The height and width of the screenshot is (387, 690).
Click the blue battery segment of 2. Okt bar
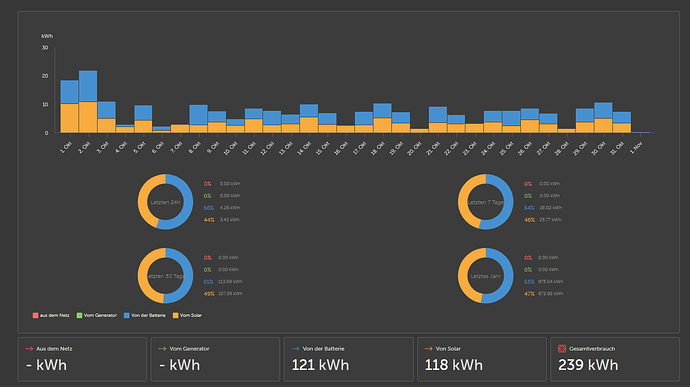(88, 86)
